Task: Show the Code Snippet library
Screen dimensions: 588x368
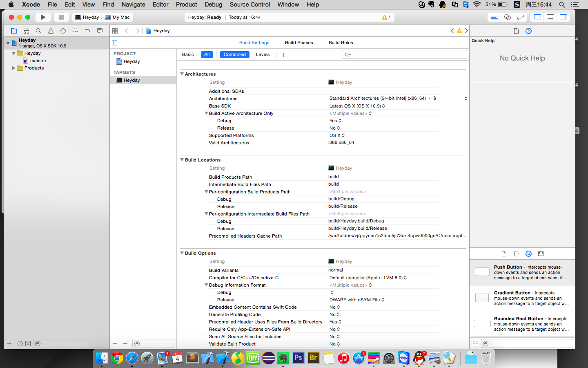Action: pos(516,254)
